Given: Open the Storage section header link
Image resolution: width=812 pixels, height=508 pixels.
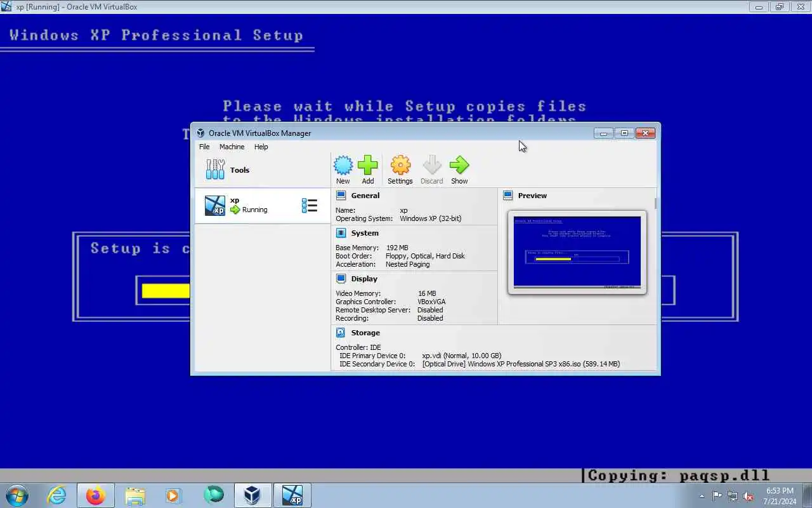Looking at the screenshot, I should pyautogui.click(x=365, y=333).
